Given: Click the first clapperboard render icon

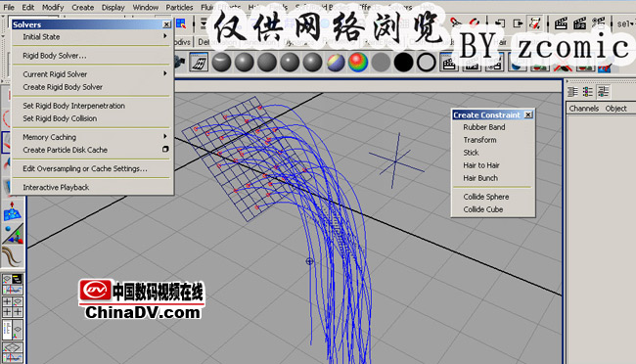Looking at the screenshot, I should [561, 23].
